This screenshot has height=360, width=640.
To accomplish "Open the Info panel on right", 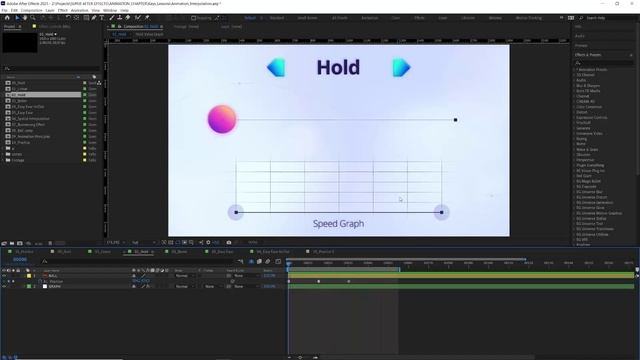I will [x=578, y=27].
